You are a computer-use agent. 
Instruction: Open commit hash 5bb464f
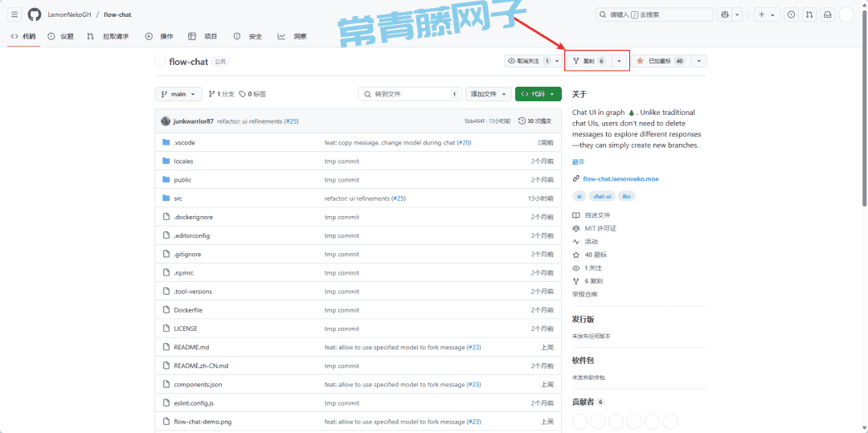tap(476, 121)
